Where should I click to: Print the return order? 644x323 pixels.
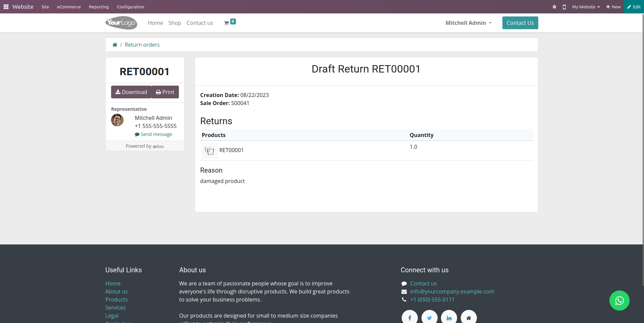(165, 92)
